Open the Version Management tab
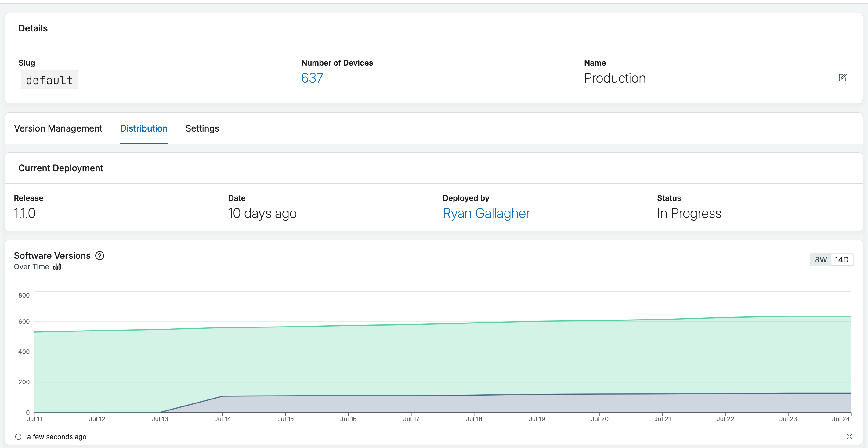Screen dimensions: 868x448 click(58, 128)
